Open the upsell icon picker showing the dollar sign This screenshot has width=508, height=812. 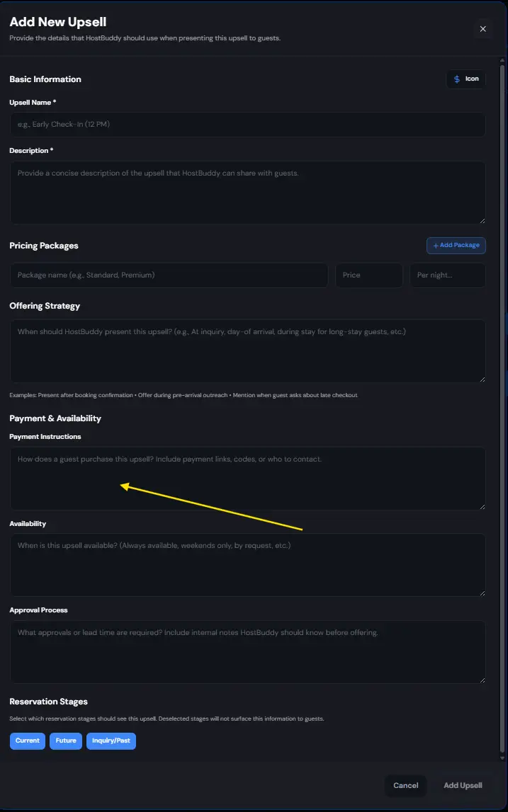pos(465,79)
